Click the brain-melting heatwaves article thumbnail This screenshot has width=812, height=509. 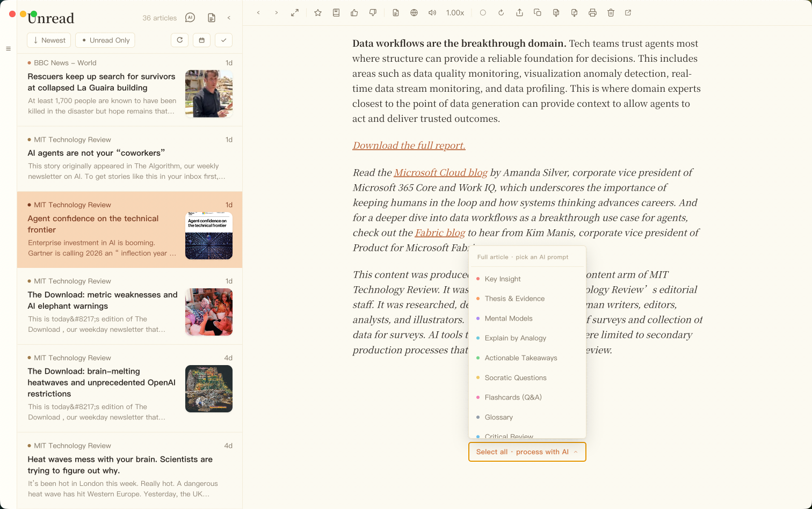[209, 389]
